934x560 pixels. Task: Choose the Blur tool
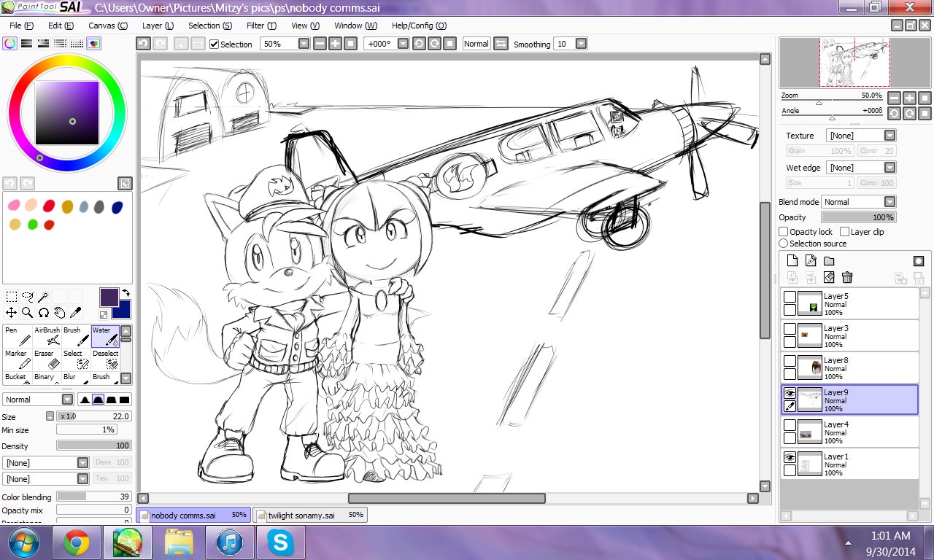point(76,378)
